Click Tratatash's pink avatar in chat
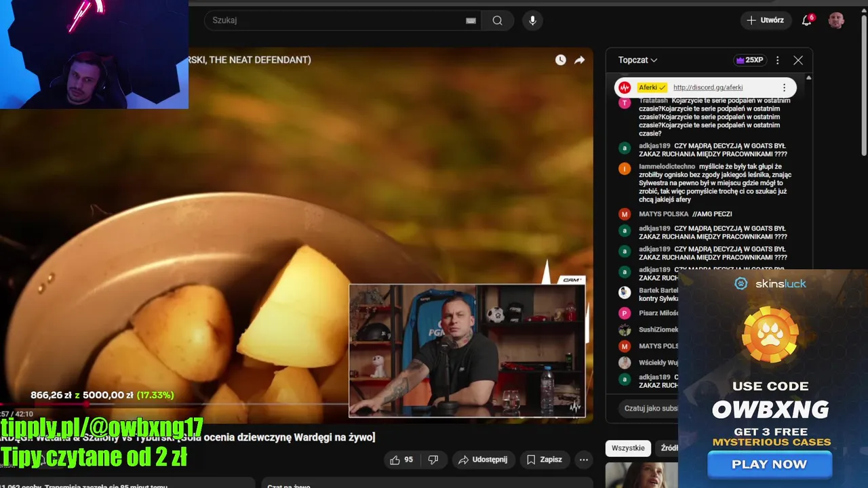The image size is (868, 488). [x=625, y=102]
